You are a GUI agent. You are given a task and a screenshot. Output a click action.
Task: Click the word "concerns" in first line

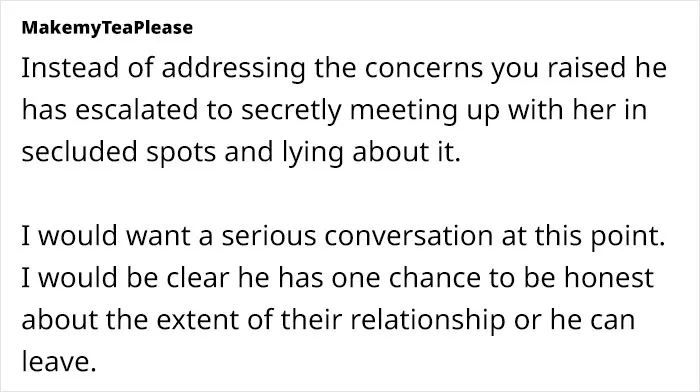pos(424,68)
